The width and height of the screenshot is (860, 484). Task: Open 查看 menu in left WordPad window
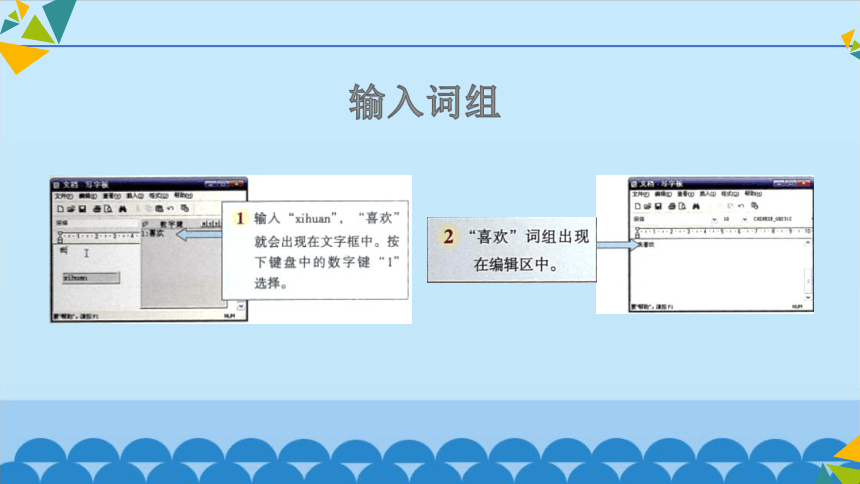click(111, 196)
